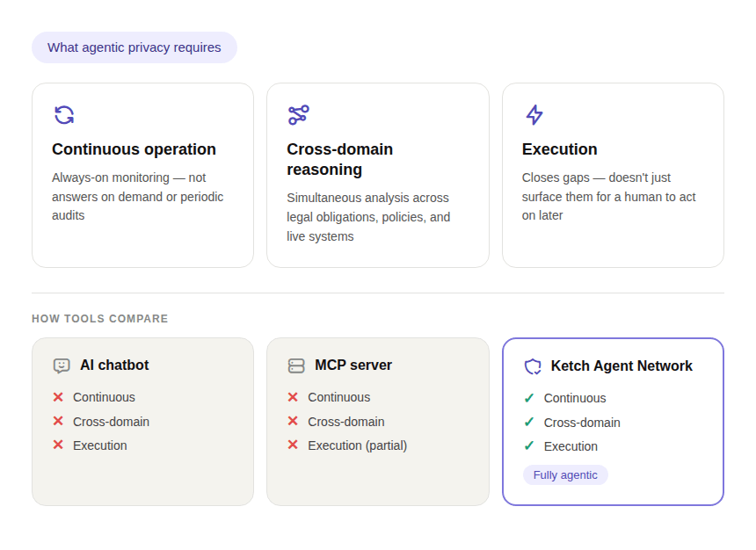The image size is (756, 550).
Task: Click the 'HOW TOOLS COMPARE' label
Action: (100, 319)
